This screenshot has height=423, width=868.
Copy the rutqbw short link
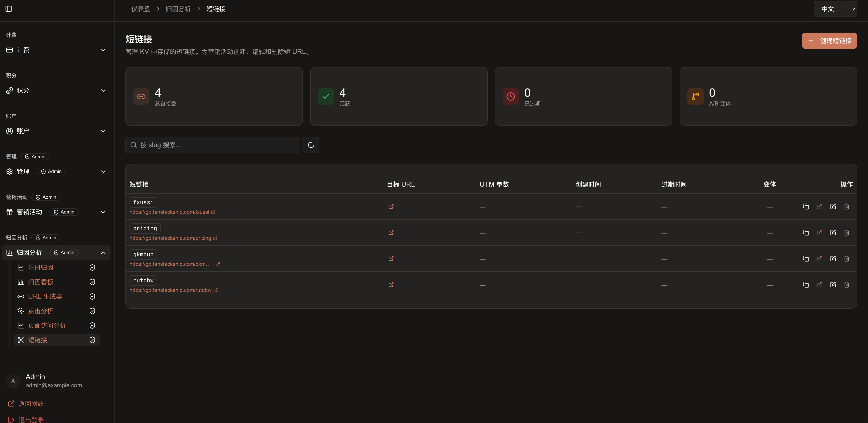pyautogui.click(x=806, y=285)
